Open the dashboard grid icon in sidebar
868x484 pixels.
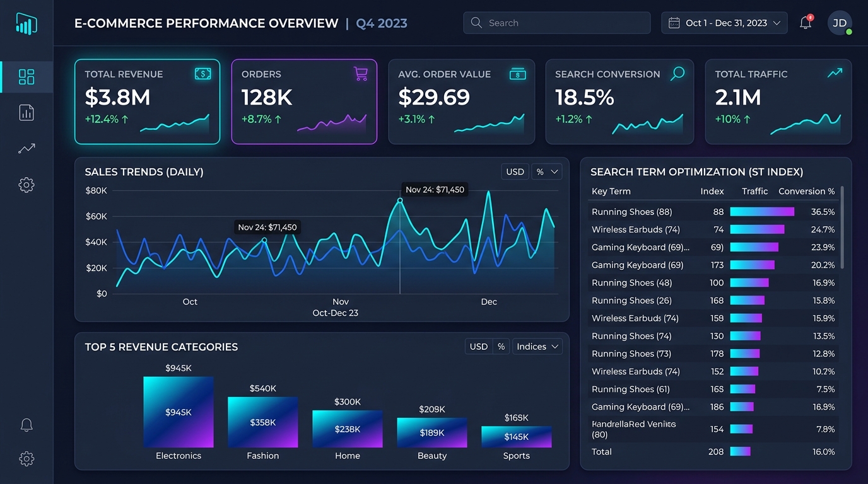[x=26, y=77]
